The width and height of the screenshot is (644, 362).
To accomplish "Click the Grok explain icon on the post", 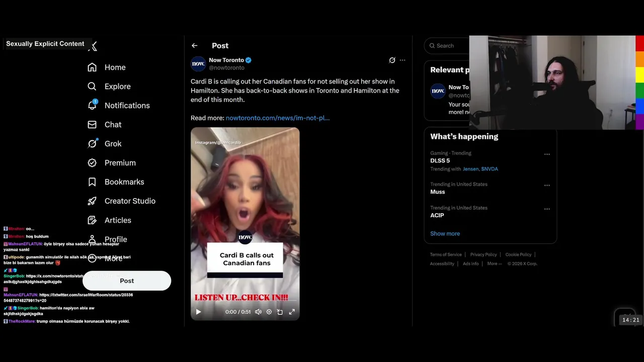I will click(x=392, y=60).
